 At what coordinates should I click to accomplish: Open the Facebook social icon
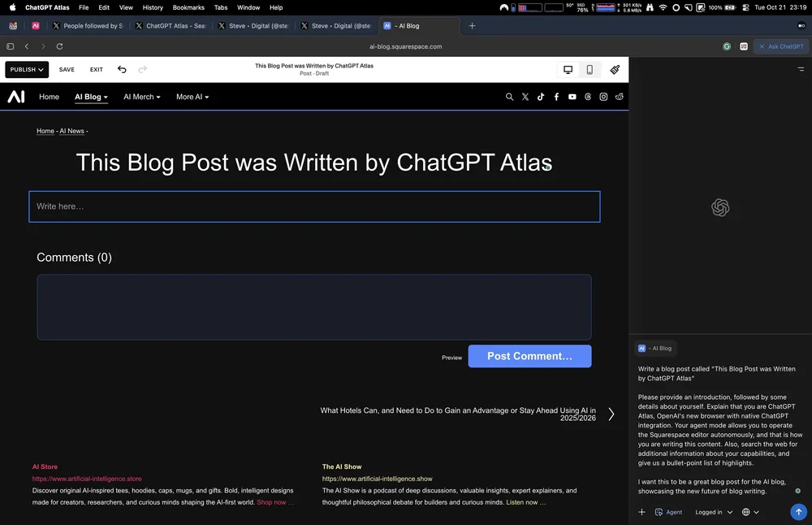[x=556, y=97]
